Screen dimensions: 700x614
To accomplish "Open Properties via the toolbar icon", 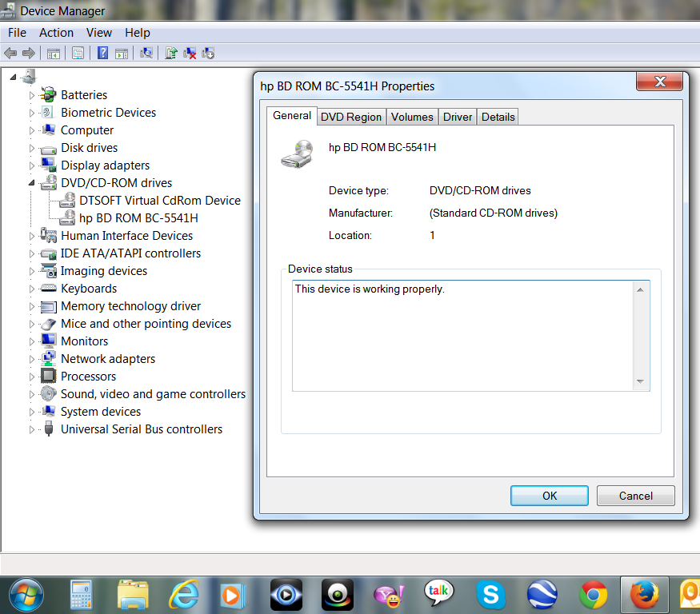I will point(78,54).
